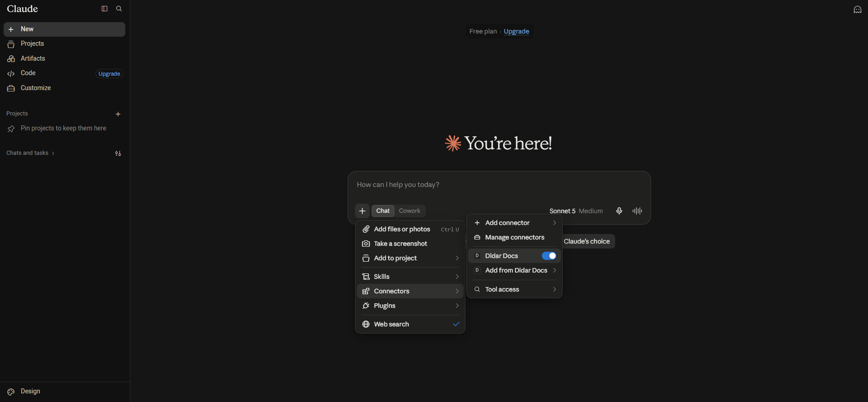Expand the Add to project submenu arrow
868x402 pixels.
coord(457,258)
